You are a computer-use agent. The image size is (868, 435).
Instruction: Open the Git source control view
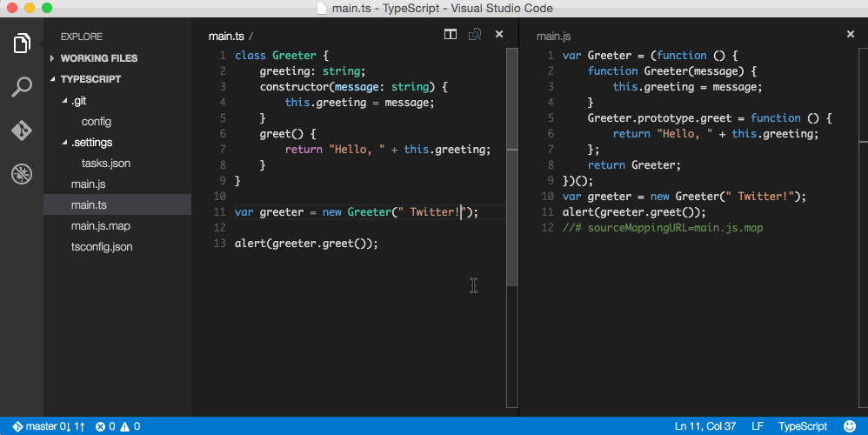click(x=22, y=130)
